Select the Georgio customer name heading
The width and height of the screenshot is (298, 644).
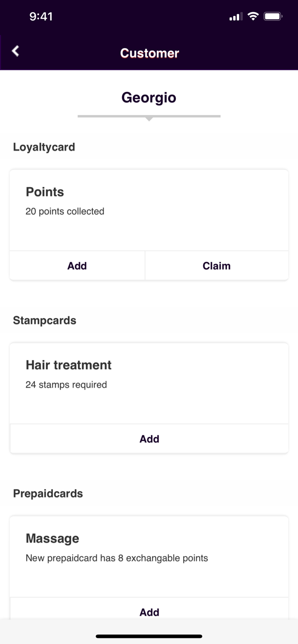pos(149,97)
